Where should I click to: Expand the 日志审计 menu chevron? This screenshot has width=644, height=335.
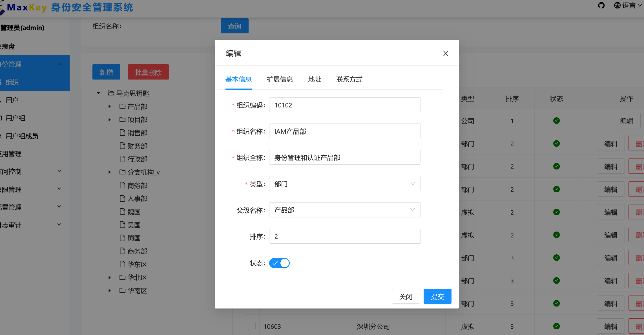click(59, 224)
